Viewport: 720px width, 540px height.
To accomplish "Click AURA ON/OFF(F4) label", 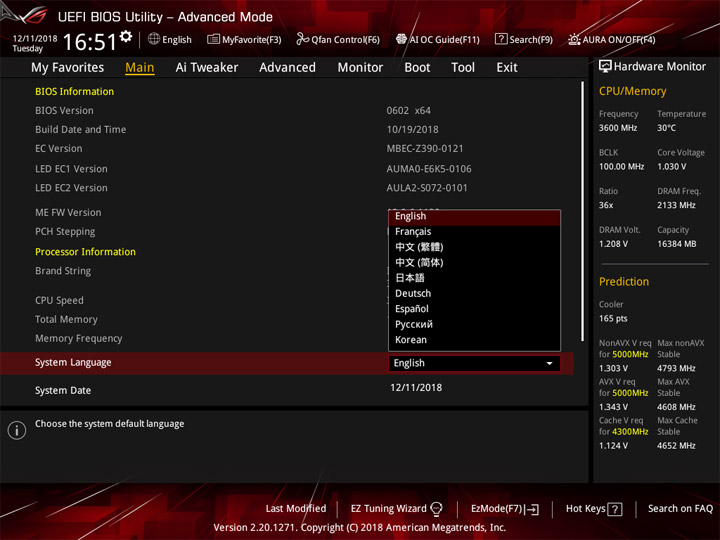I will (x=619, y=39).
